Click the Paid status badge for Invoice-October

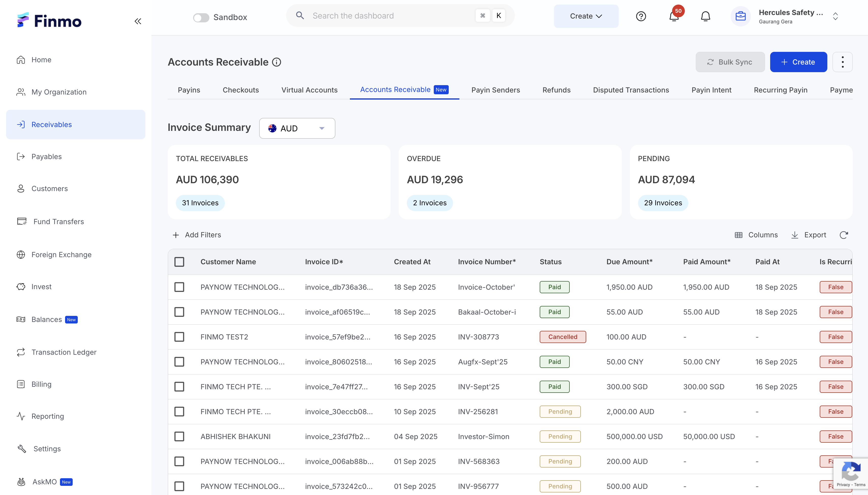(554, 287)
